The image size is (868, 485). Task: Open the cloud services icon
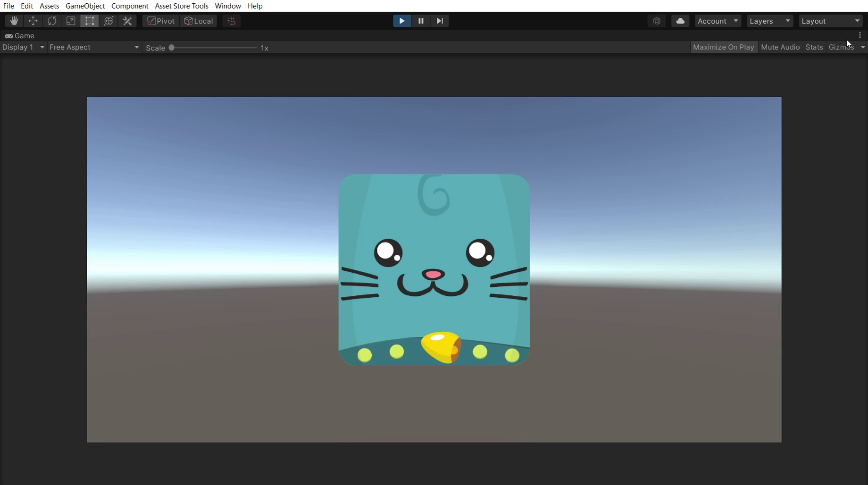coord(680,21)
